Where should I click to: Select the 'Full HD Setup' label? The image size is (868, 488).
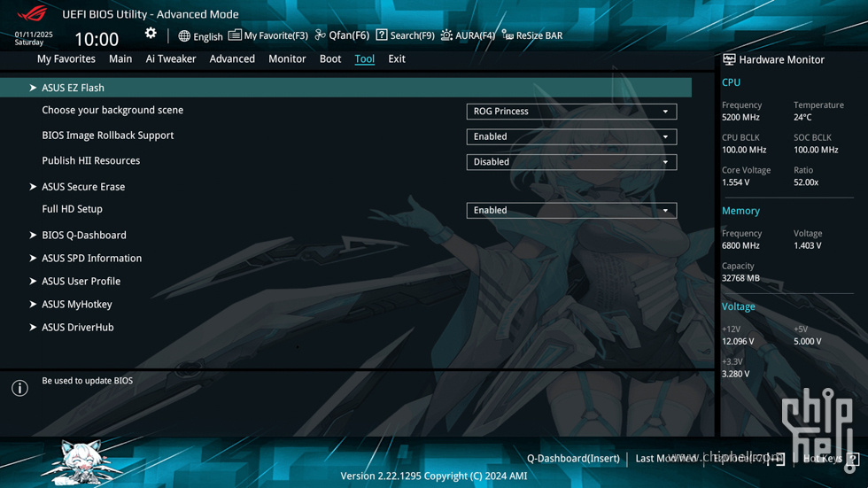(x=72, y=209)
